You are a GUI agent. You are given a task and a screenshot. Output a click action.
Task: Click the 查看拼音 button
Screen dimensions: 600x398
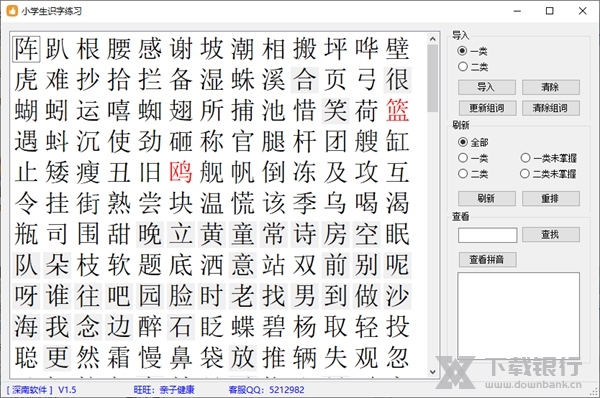pos(488,260)
